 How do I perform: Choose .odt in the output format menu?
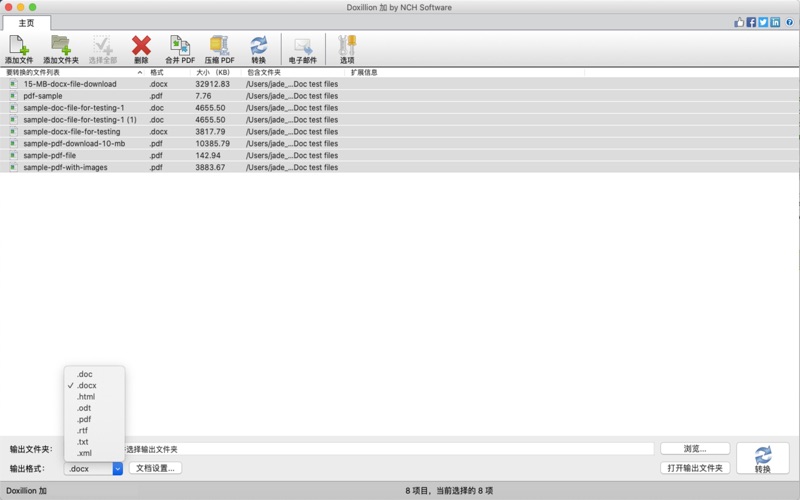point(94,408)
